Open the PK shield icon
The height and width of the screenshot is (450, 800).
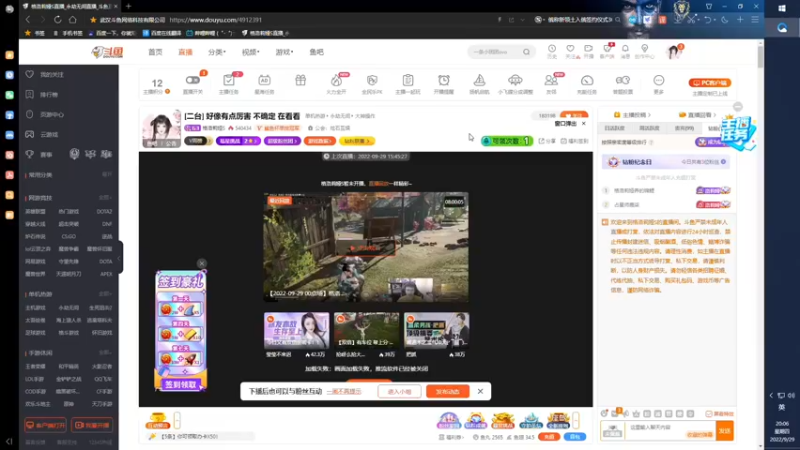(x=372, y=80)
